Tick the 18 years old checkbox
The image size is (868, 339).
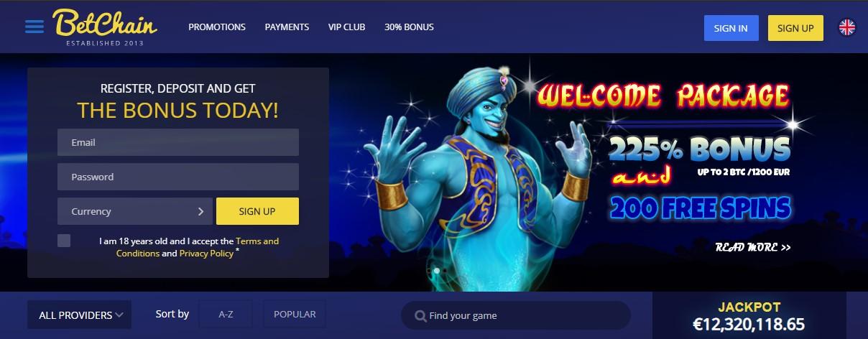coord(64,241)
